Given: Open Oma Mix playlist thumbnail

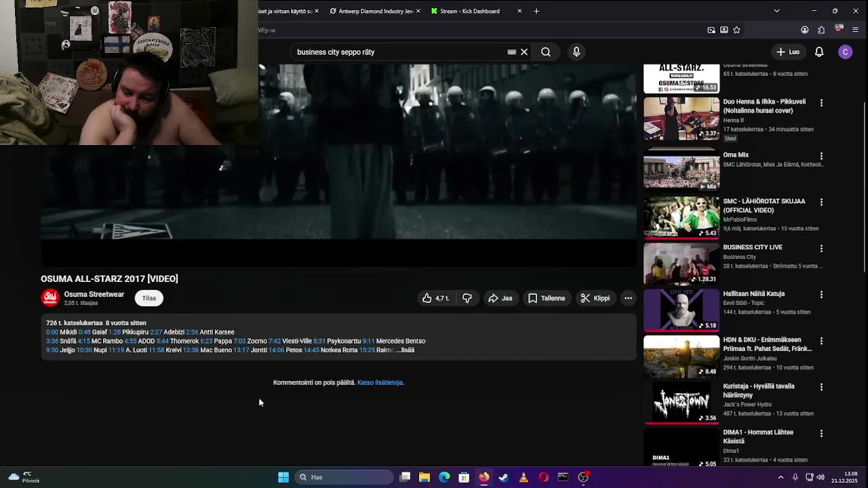Looking at the screenshot, I should click(x=682, y=169).
